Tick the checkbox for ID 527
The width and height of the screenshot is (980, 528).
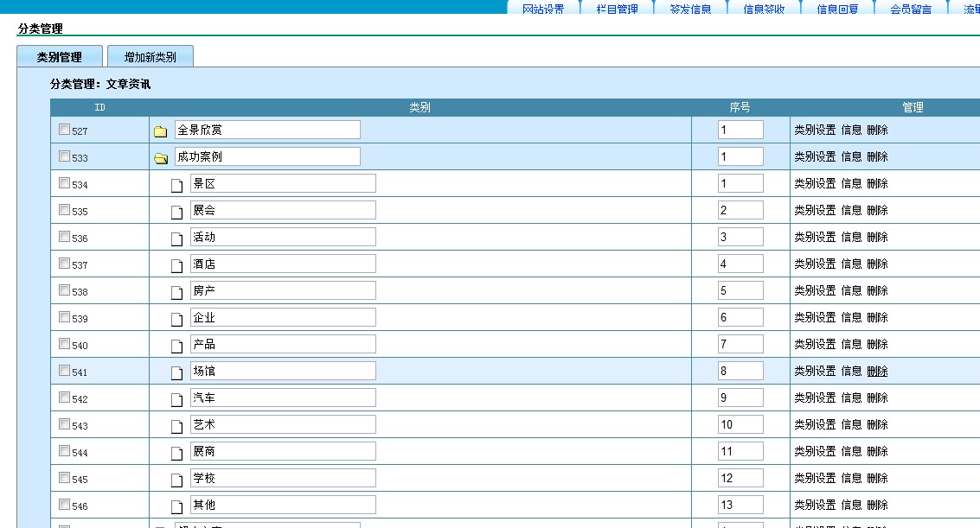(x=64, y=130)
